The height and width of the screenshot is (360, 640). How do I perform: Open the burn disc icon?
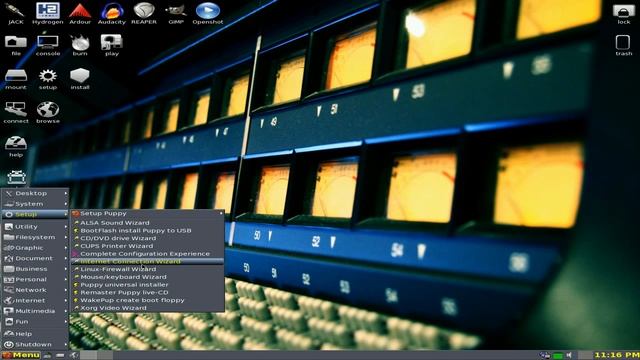[x=80, y=45]
